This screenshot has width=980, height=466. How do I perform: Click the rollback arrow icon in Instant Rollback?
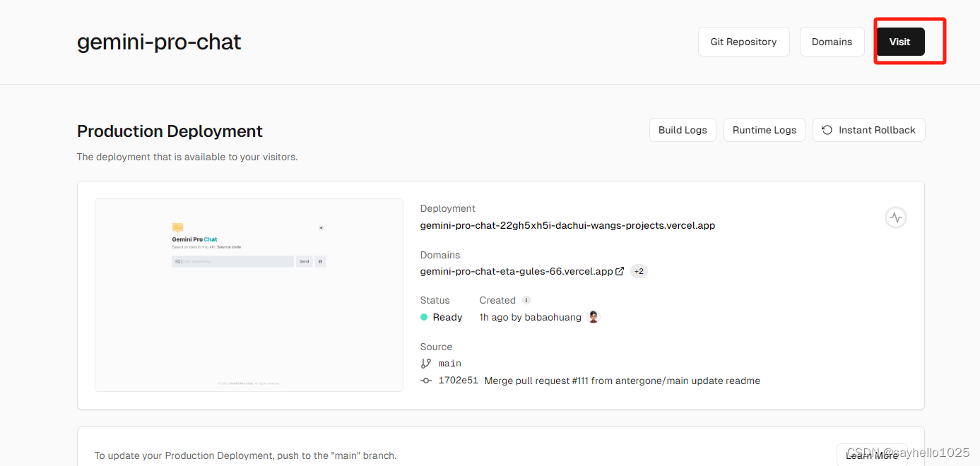pyautogui.click(x=827, y=130)
